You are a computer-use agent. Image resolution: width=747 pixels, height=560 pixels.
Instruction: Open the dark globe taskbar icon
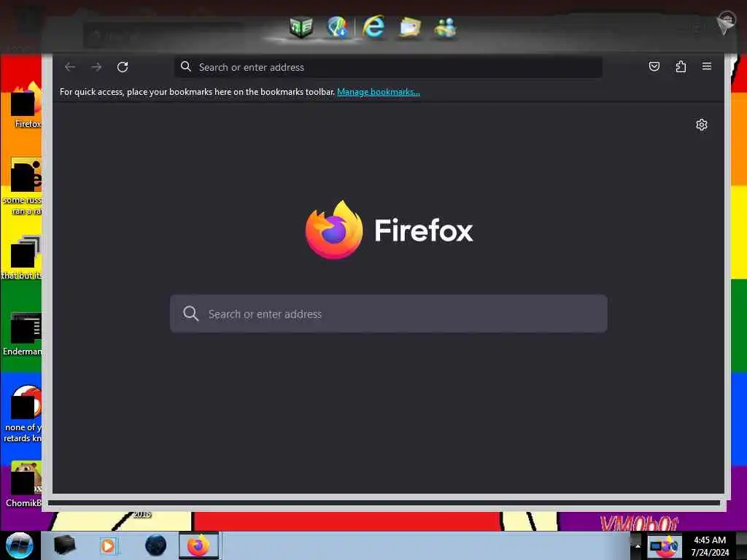[x=156, y=545]
